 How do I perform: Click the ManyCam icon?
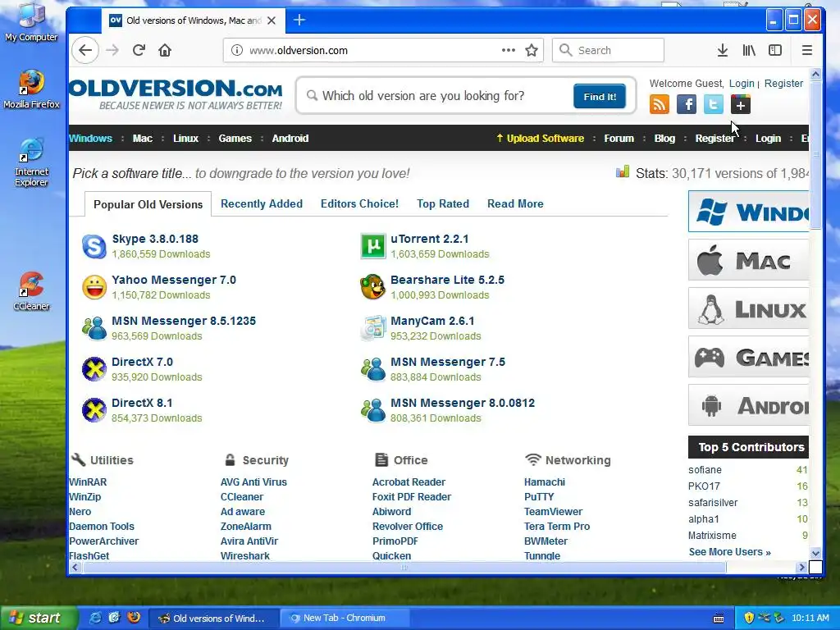(373, 328)
